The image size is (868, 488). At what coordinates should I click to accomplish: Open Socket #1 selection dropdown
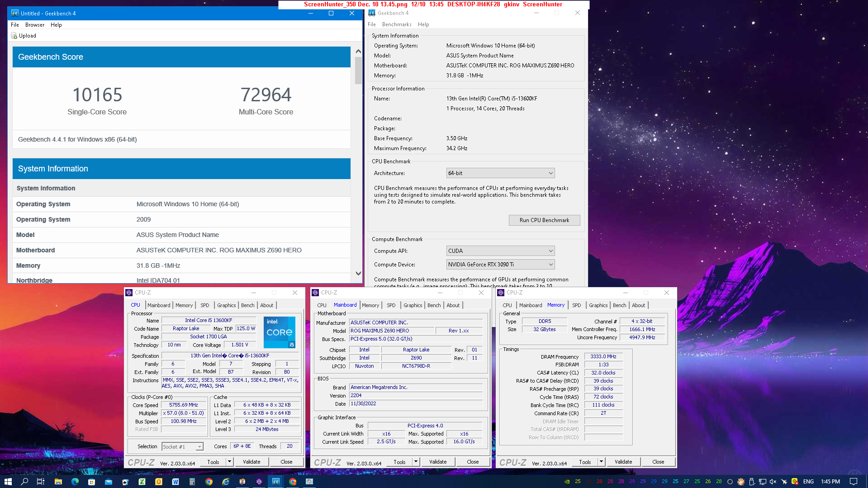(x=183, y=447)
